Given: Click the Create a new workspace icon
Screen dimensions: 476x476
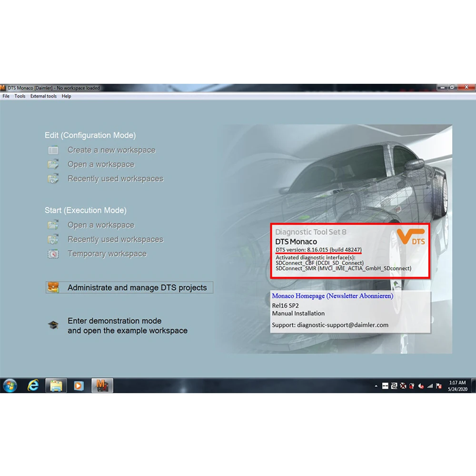Looking at the screenshot, I should click(53, 150).
